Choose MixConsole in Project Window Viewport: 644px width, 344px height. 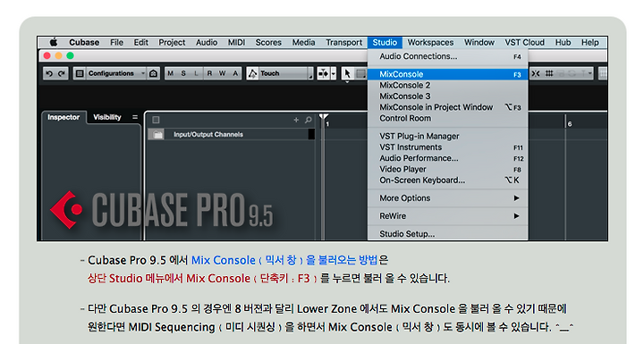click(x=448, y=107)
